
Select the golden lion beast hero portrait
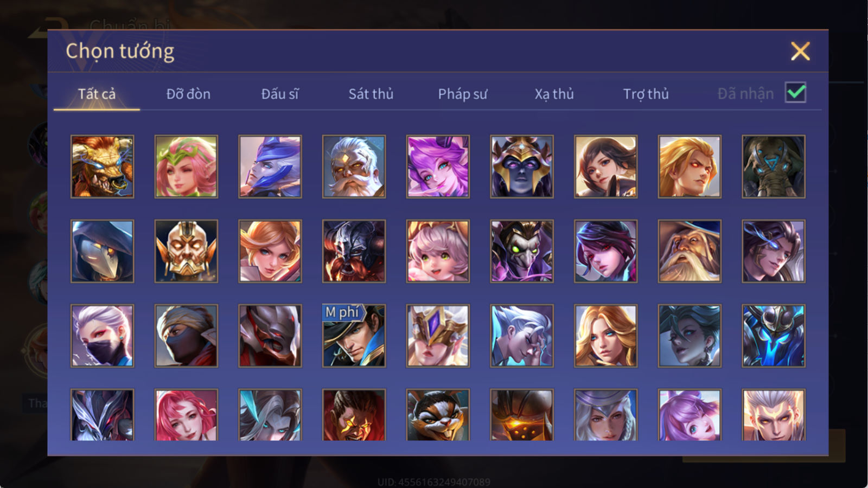(x=102, y=166)
